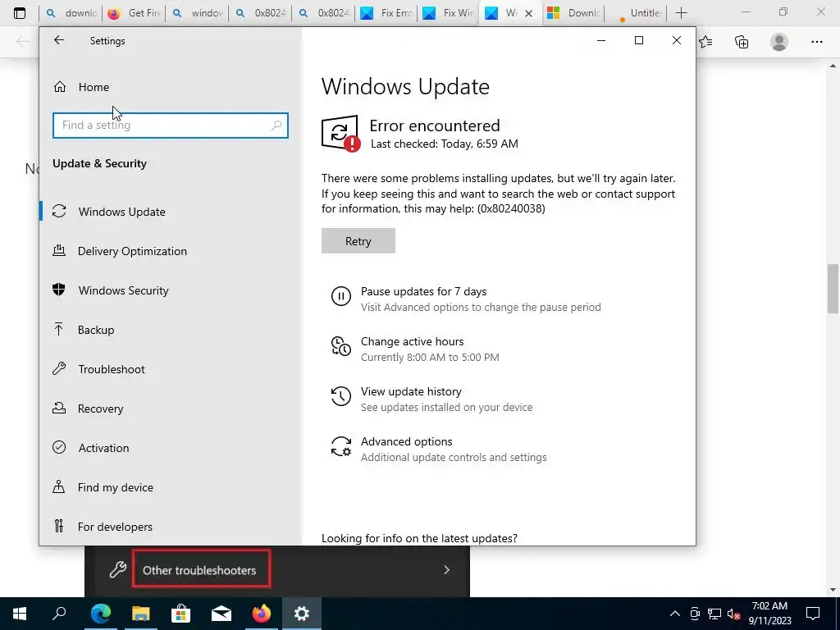Image resolution: width=840 pixels, height=630 pixels.
Task: Click the browser page scrollbar thumb
Action: coord(833,288)
